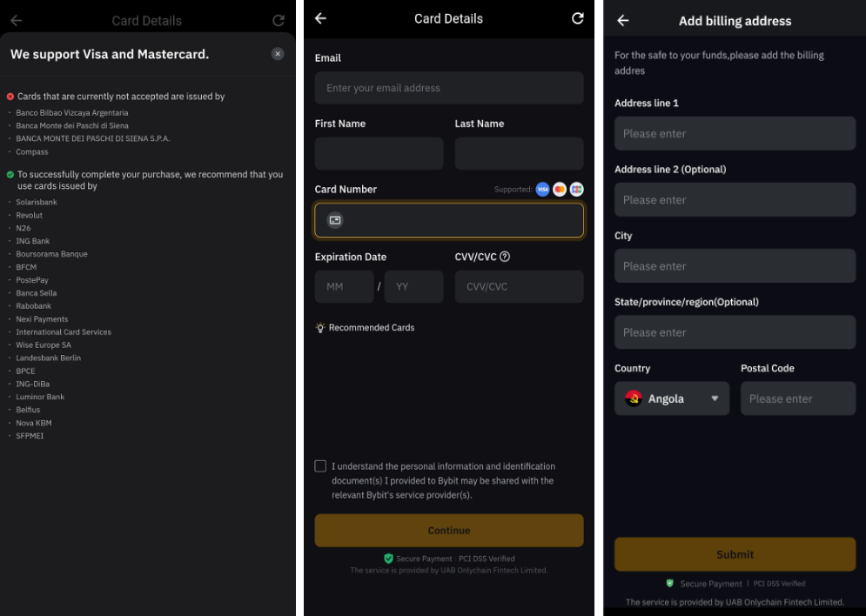This screenshot has height=616, width=866.
Task: Open the CVV/CVC help question mark
Action: (x=504, y=257)
